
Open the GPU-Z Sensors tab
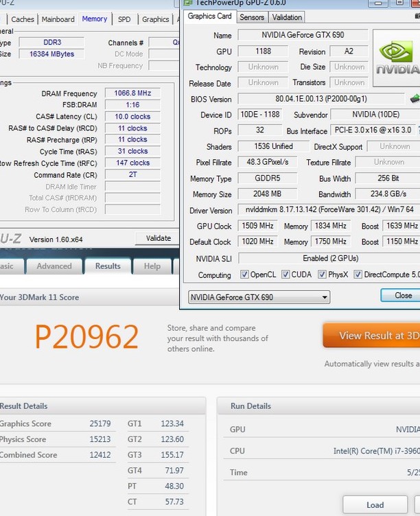252,17
